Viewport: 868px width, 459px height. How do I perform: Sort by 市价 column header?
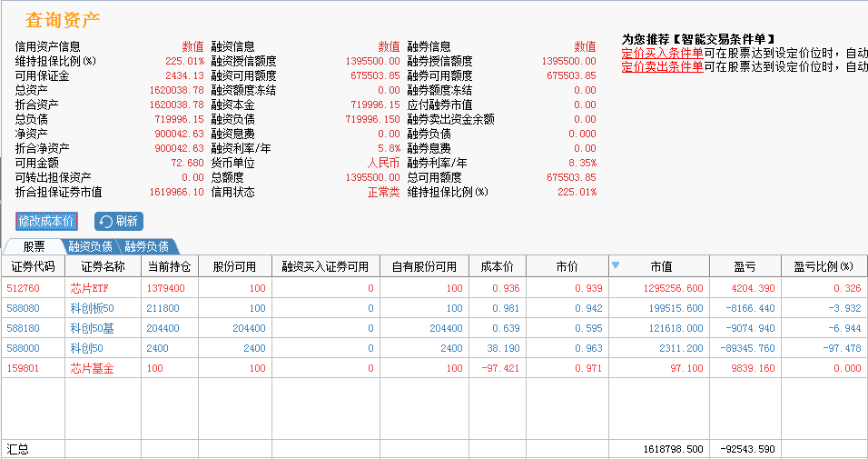click(567, 266)
